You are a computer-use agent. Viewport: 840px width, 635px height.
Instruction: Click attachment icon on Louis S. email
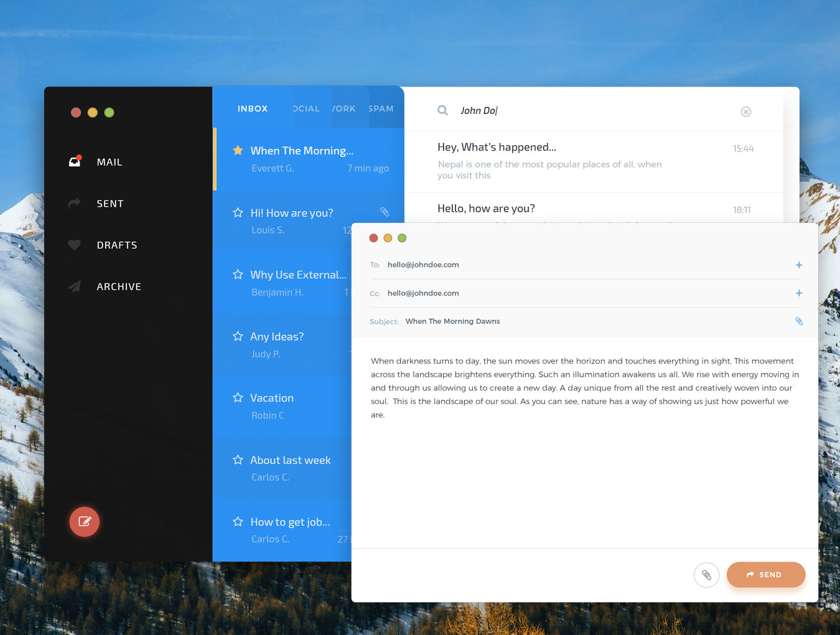(385, 212)
